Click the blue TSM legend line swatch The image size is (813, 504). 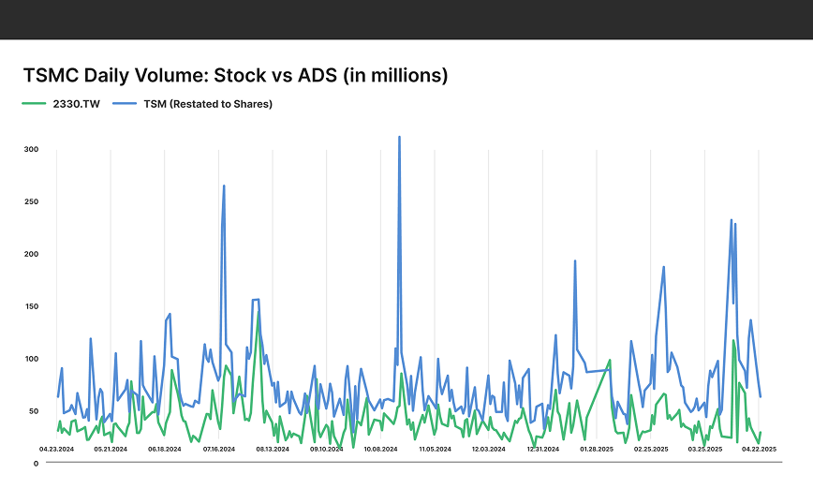[x=124, y=104]
